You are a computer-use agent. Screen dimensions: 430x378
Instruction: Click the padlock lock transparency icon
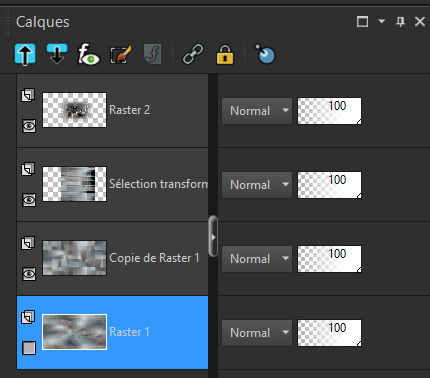pyautogui.click(x=225, y=54)
